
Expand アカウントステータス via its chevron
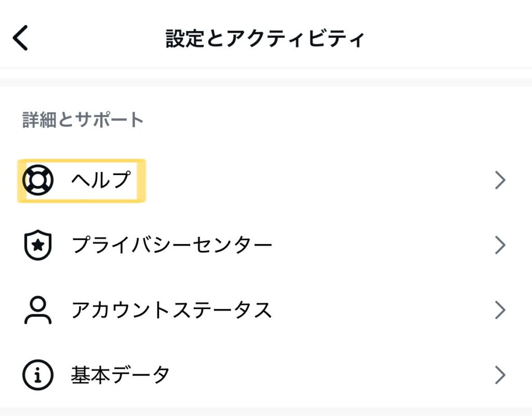[500, 310]
